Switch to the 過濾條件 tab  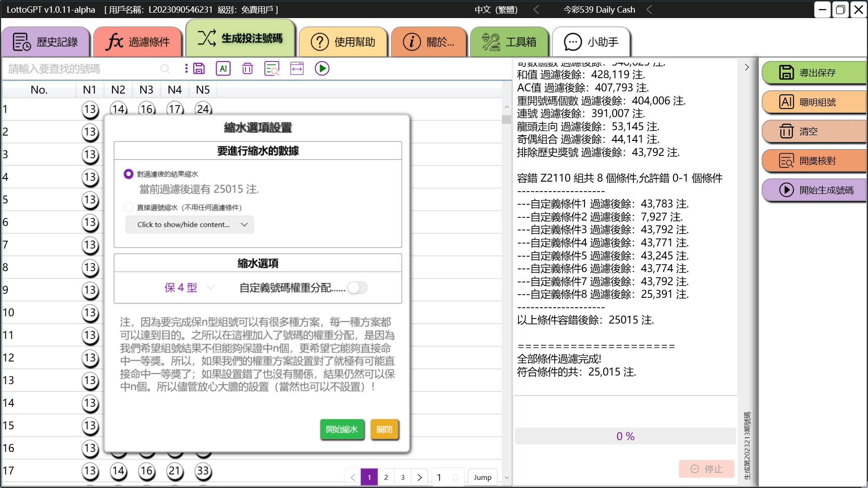click(138, 42)
